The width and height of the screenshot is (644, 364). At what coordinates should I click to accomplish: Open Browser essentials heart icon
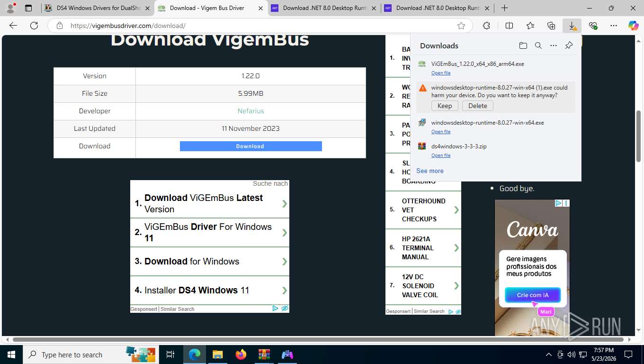593,26
